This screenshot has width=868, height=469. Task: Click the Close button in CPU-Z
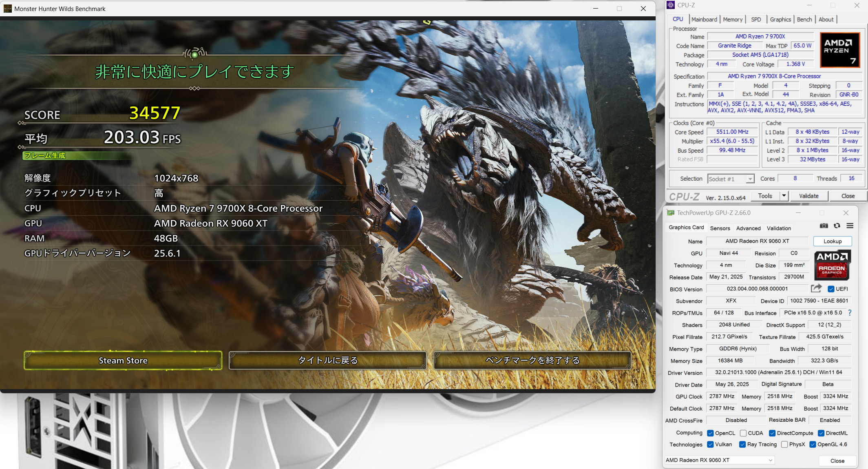click(848, 196)
